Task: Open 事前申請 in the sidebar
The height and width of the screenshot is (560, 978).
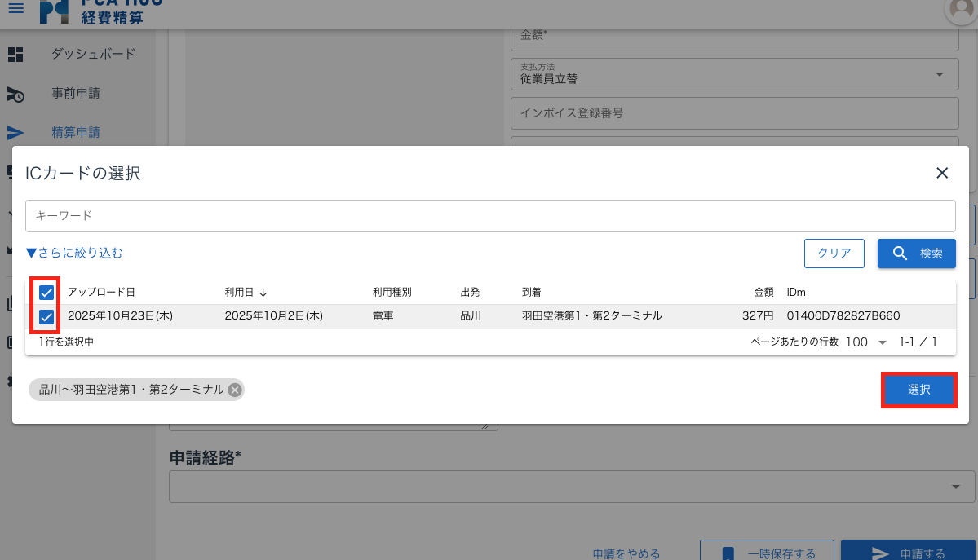Action: (76, 94)
